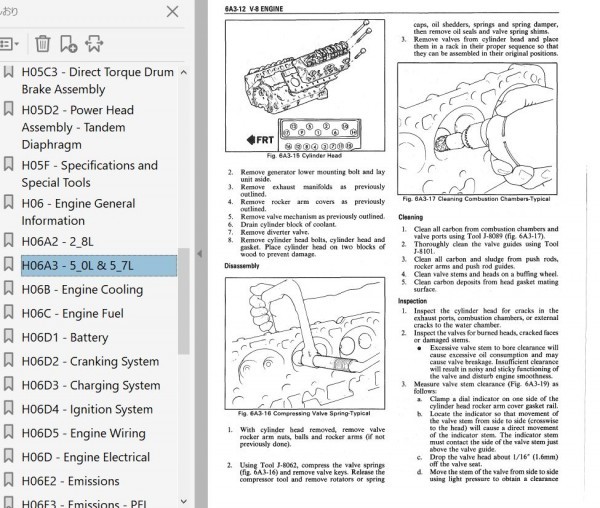
Task: Click the step 'Remove diverter valve.'
Action: (275, 232)
